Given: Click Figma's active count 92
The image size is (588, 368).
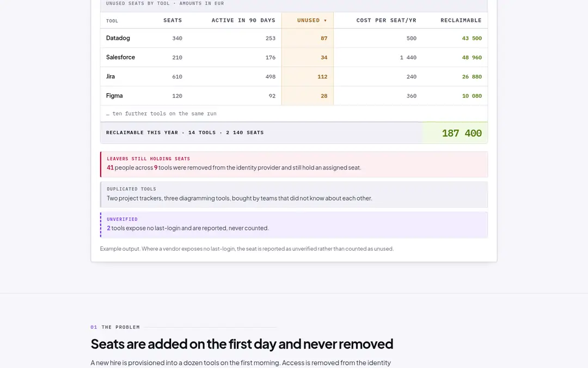Looking at the screenshot, I should tap(272, 96).
